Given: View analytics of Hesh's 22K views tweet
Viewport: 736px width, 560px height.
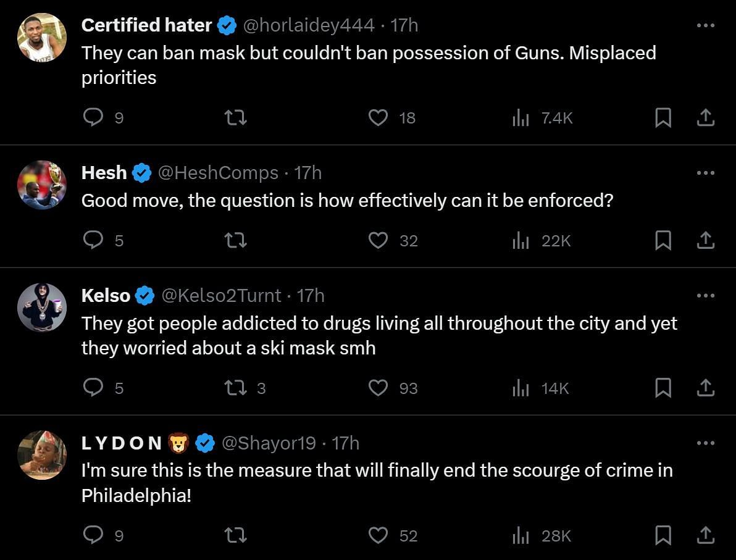Looking at the screenshot, I should click(x=521, y=240).
